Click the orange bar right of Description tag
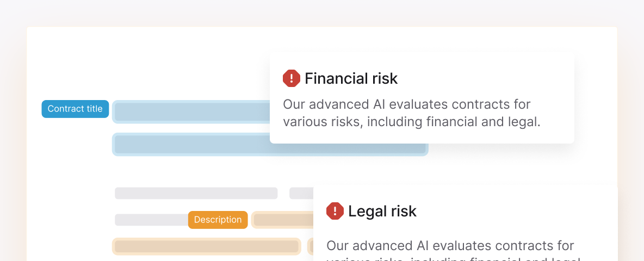Screen dimensions: 644x261 (x=282, y=220)
